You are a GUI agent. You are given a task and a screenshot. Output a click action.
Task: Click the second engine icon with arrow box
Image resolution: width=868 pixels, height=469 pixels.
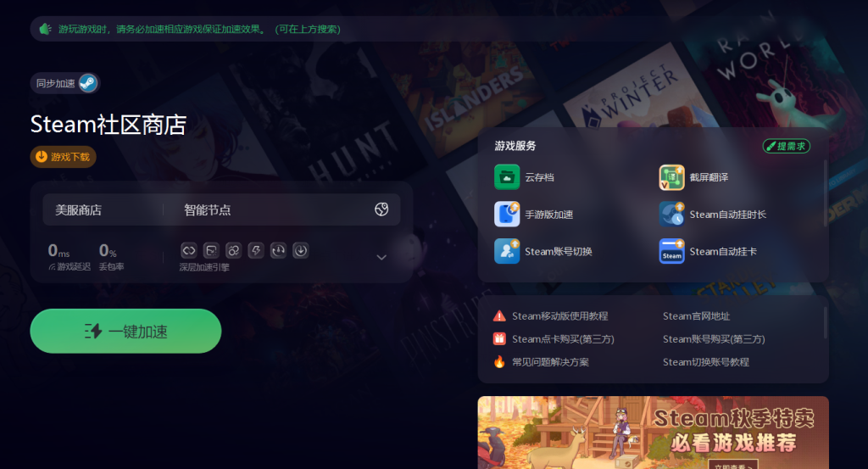[x=211, y=250]
